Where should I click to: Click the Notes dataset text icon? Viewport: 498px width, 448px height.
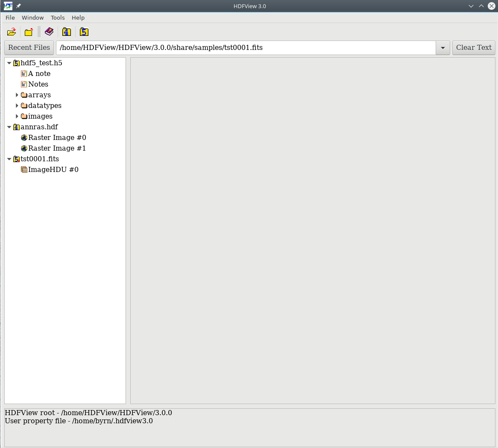point(24,84)
